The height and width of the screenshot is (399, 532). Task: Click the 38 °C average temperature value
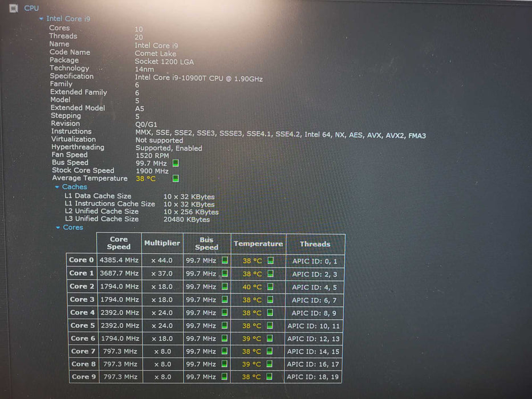click(145, 178)
